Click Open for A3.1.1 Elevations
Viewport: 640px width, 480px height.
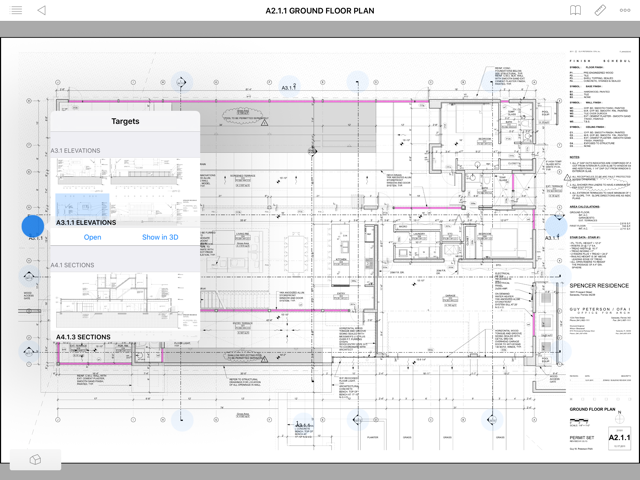click(92, 237)
